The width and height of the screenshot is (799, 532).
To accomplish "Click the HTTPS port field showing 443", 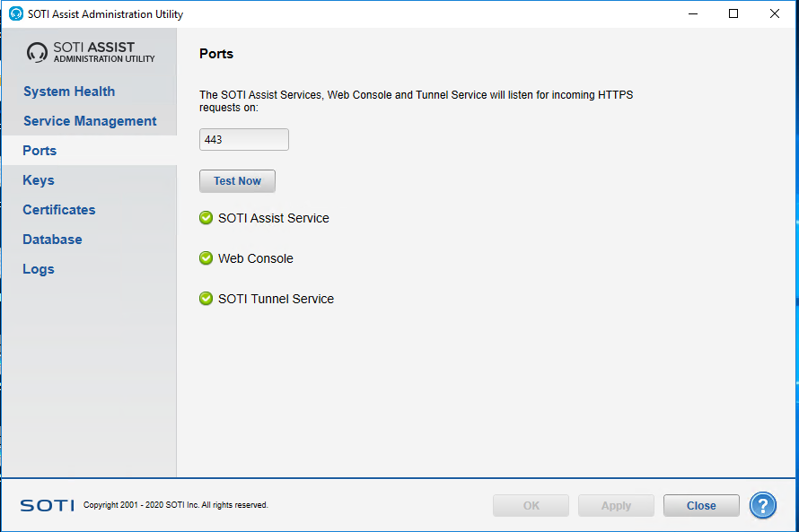I will click(x=244, y=139).
